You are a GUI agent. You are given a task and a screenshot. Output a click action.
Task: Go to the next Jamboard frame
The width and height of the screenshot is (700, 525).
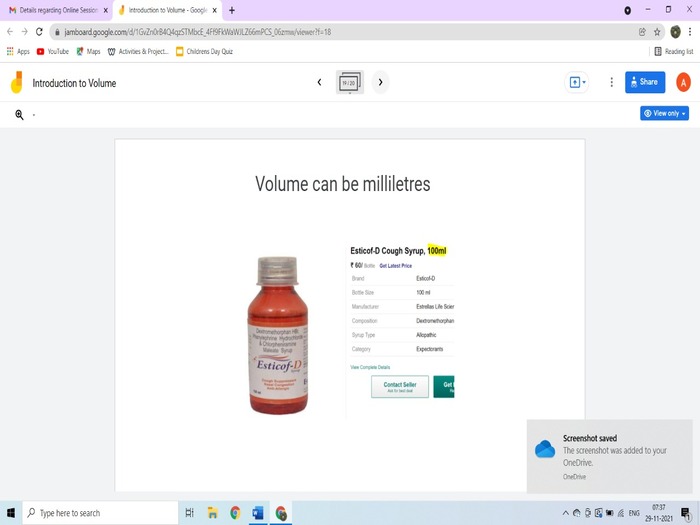coord(380,82)
